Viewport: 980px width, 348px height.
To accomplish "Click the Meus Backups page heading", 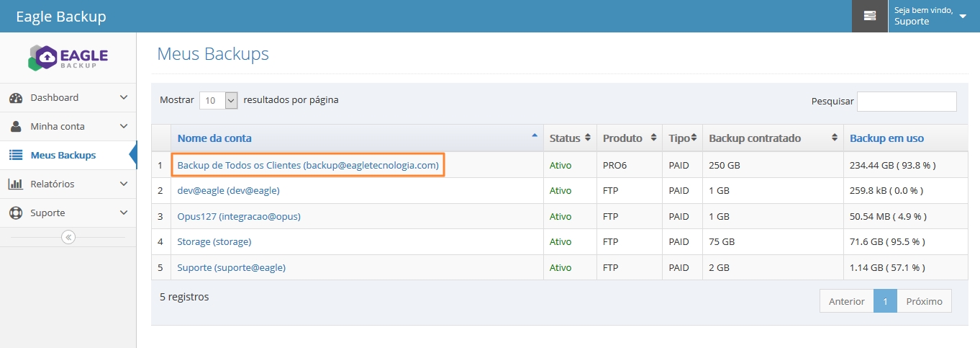I will point(213,54).
